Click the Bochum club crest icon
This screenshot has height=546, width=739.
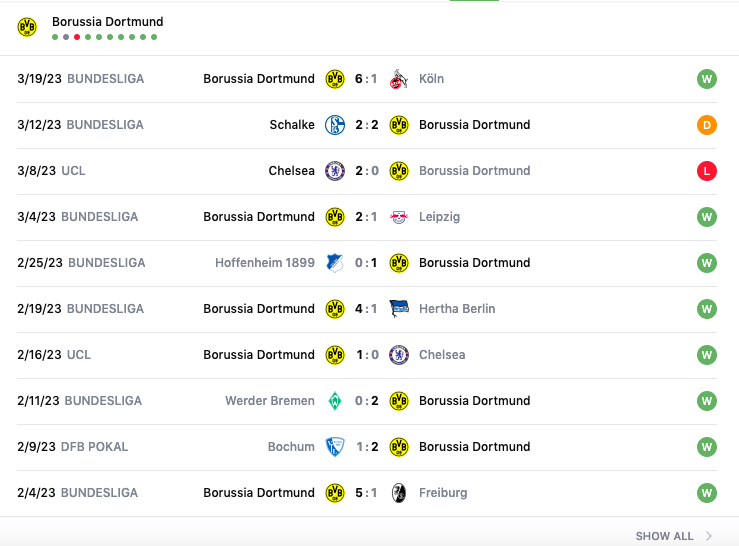[x=335, y=447]
